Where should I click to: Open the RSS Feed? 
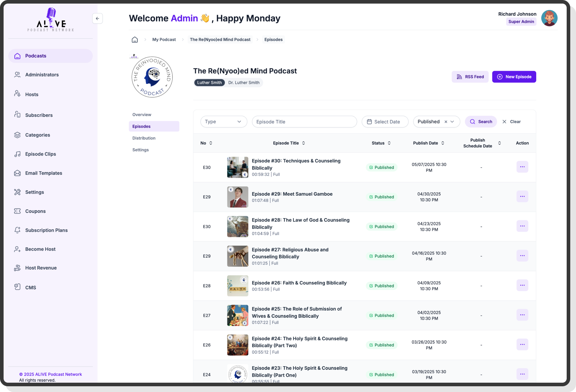[470, 77]
